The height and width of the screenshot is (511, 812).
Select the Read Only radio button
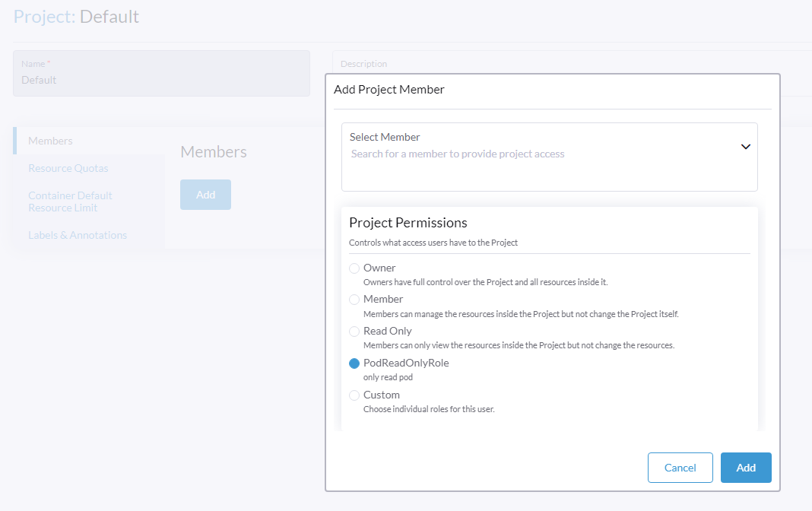[354, 332]
